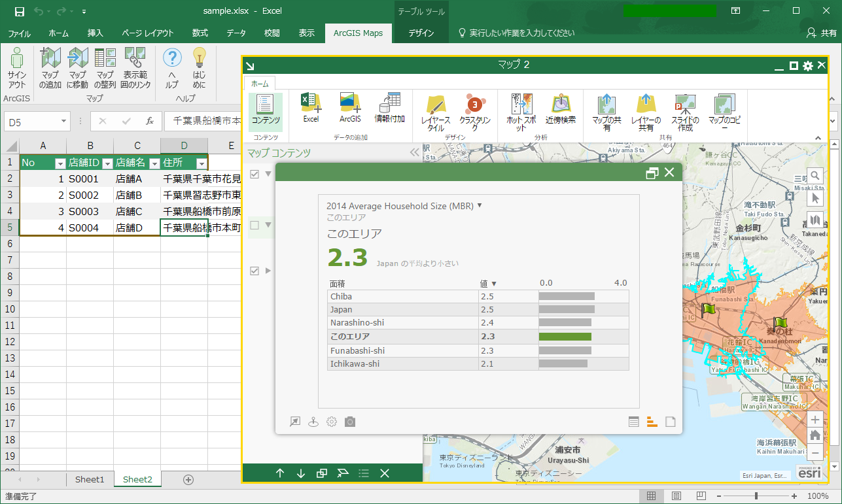842x504 pixels.
Task: Click the popup arrow-export icon
Action: point(295,422)
